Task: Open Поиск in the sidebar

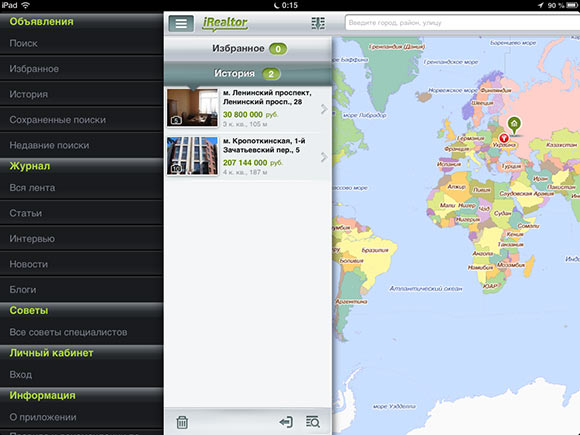Action: tap(81, 43)
